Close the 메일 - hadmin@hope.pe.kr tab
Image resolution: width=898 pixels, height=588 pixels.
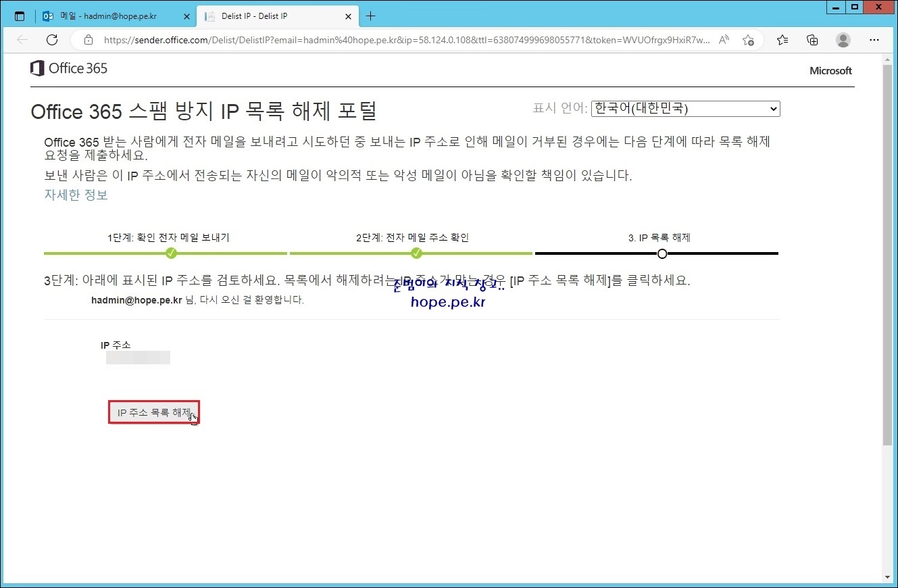click(186, 16)
